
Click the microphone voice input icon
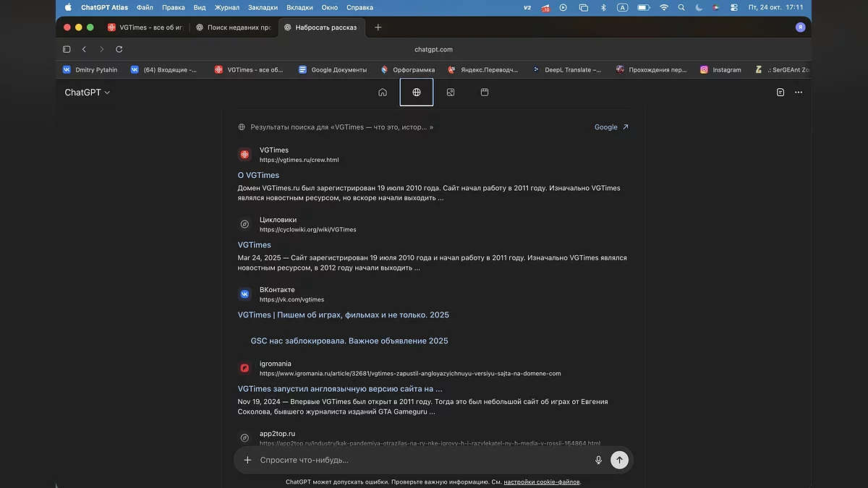[x=598, y=460]
